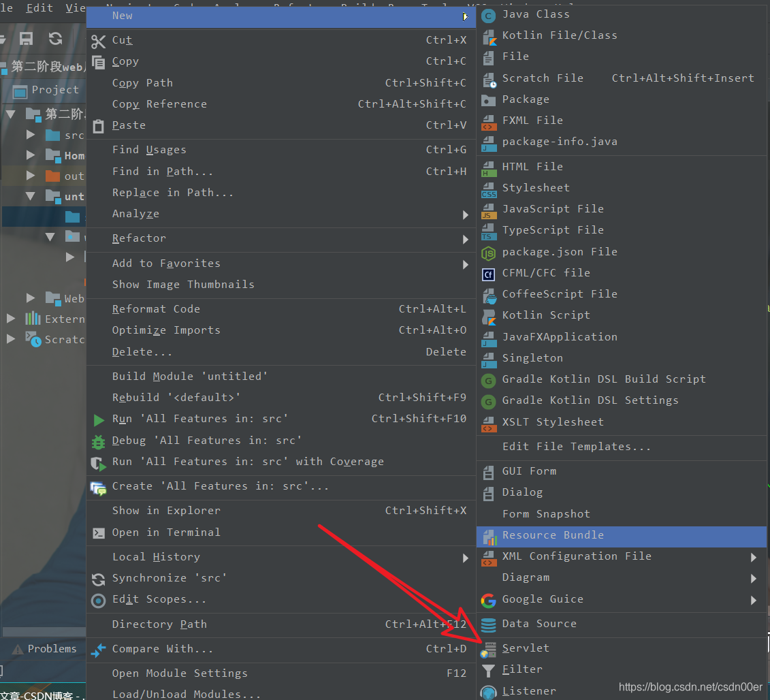Choose Show in Explorer entry

tap(281, 511)
